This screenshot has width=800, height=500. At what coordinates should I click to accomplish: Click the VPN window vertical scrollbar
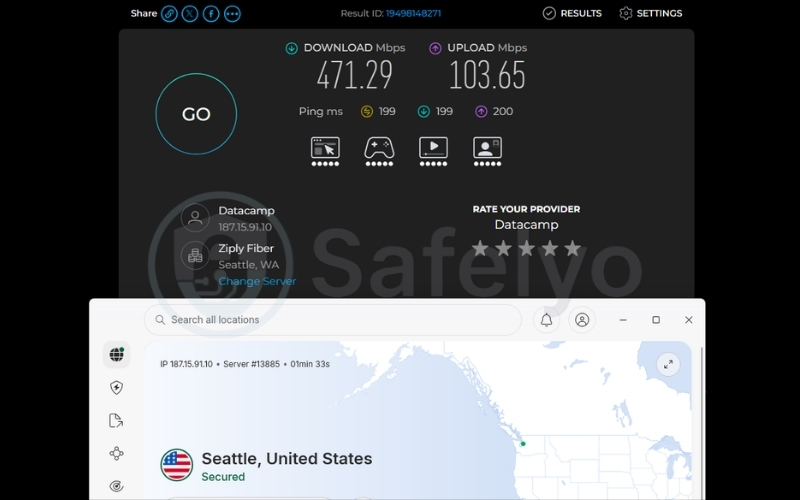[x=702, y=423]
